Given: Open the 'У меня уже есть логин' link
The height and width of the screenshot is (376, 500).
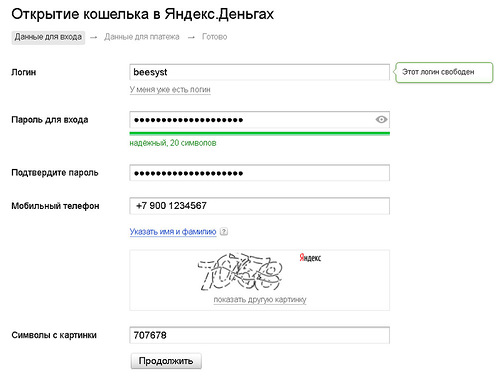Looking at the screenshot, I should (x=170, y=90).
